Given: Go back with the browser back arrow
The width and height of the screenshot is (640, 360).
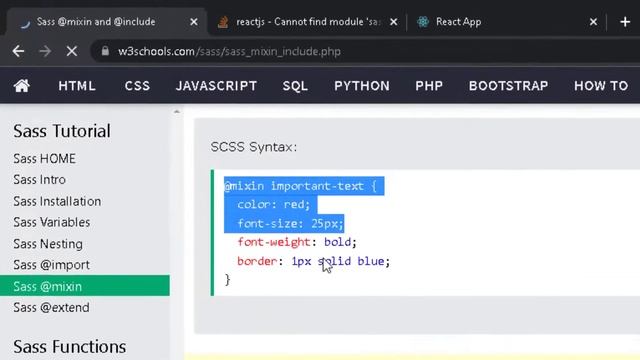Looking at the screenshot, I should 18,51.
